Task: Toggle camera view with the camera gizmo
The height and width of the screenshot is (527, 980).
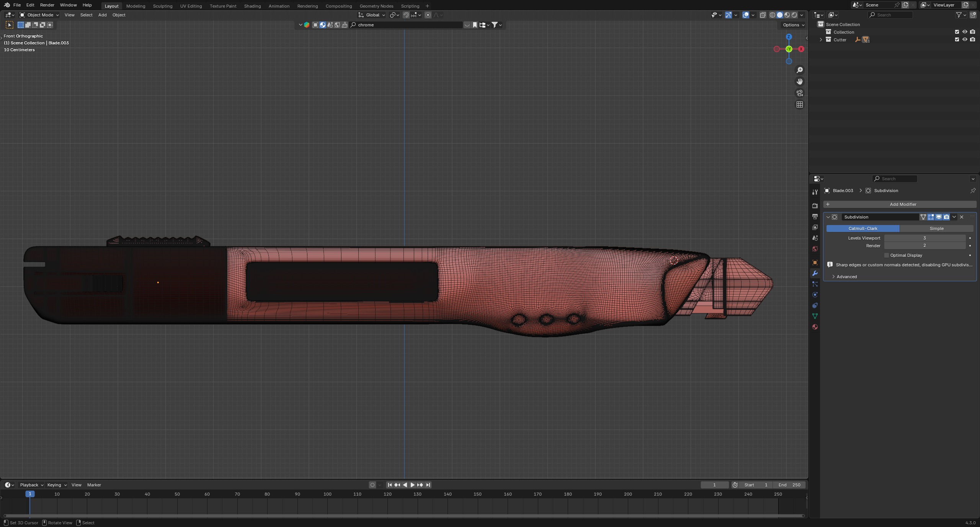Action: point(800,93)
